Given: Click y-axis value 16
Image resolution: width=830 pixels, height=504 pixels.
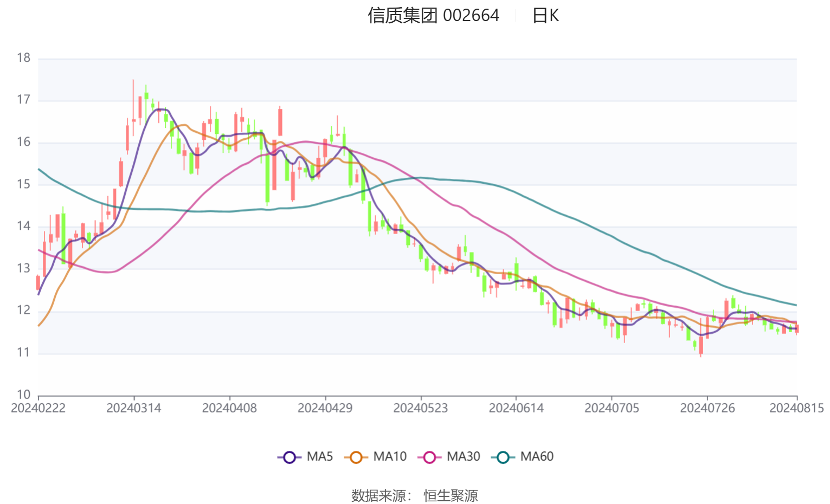Looking at the screenshot, I should click(x=24, y=142).
